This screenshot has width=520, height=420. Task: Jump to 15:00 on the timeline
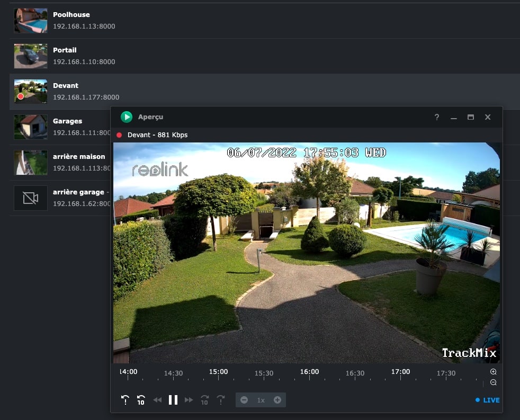pyautogui.click(x=219, y=372)
